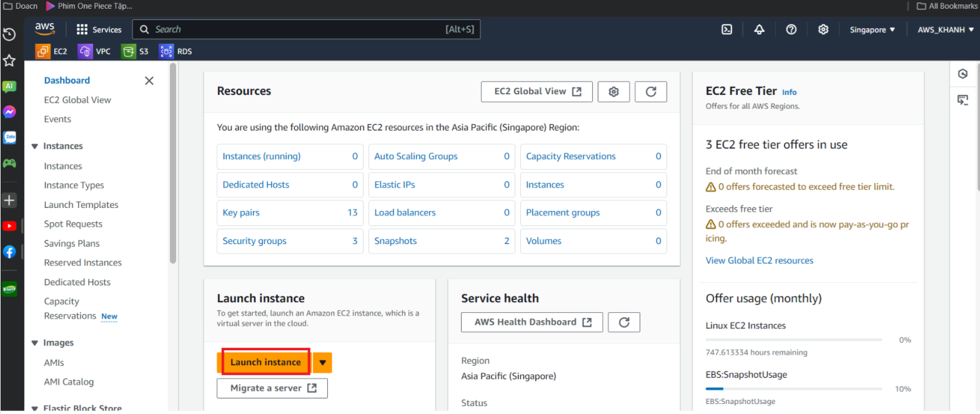The width and height of the screenshot is (980, 414).
Task: Click the Launch instance button
Action: pyautogui.click(x=265, y=362)
